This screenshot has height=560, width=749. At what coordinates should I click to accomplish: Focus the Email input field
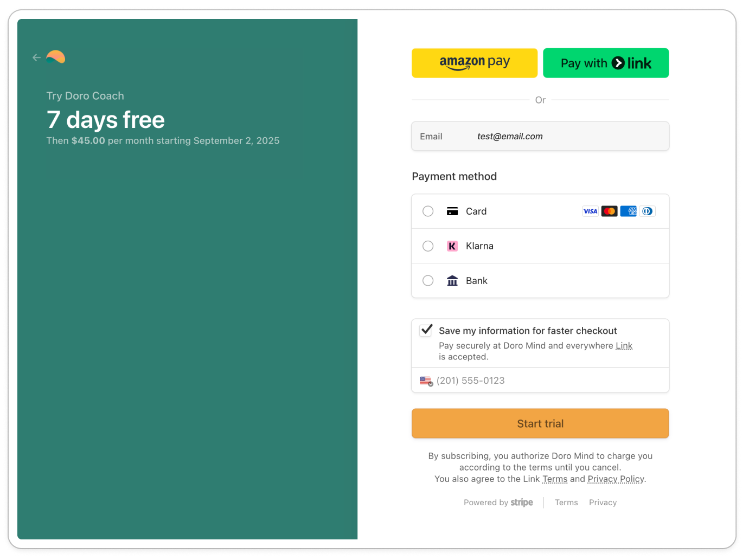[x=540, y=136]
